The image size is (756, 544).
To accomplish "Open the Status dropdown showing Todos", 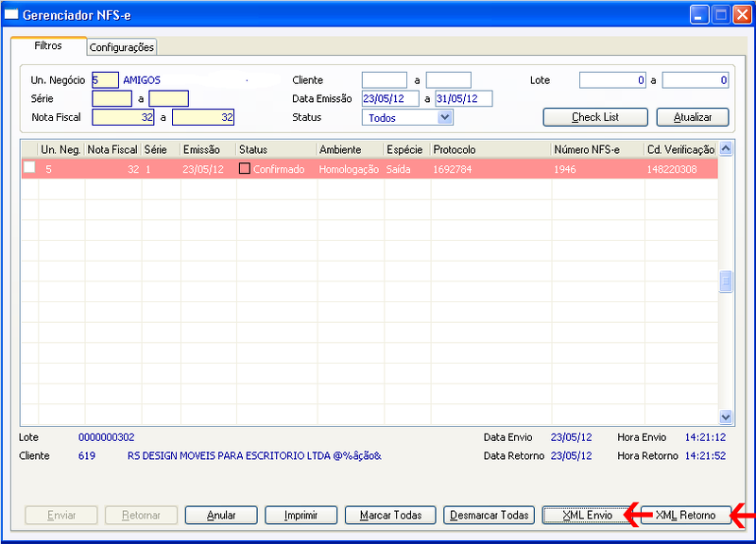I will 445,117.
